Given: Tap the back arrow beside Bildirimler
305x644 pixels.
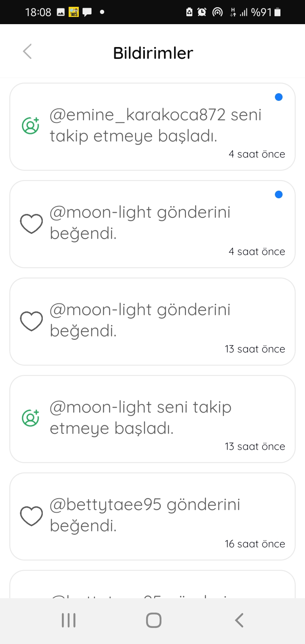Looking at the screenshot, I should click(x=27, y=52).
